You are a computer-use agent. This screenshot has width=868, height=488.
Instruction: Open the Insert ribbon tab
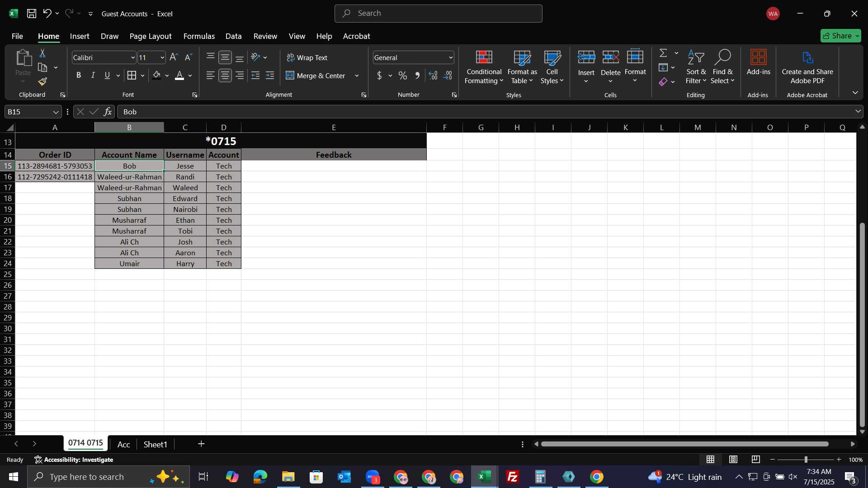(80, 36)
